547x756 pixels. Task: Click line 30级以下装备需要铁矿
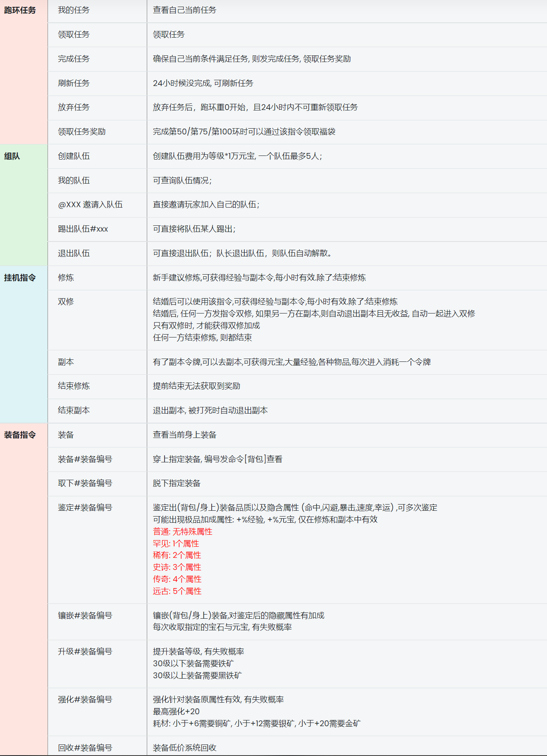coord(193,664)
